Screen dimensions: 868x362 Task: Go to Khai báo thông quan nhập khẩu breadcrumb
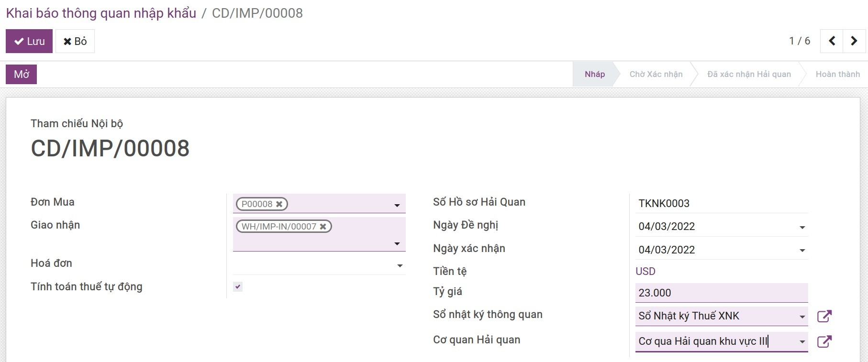pyautogui.click(x=101, y=13)
